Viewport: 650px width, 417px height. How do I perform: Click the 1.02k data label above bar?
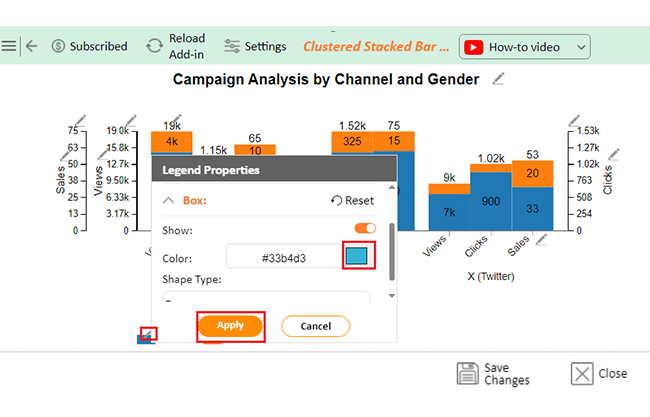(491, 158)
